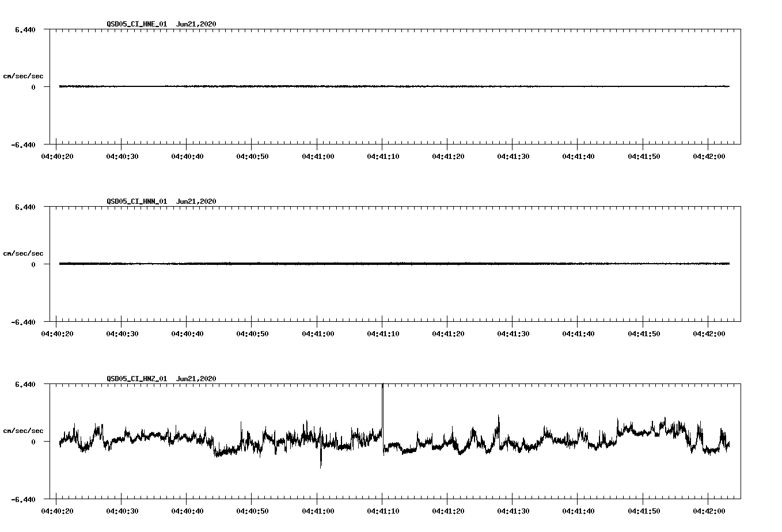Click the 04:40:50 time label under HNZ plot
Screen dimensions: 782x532
click(252, 511)
